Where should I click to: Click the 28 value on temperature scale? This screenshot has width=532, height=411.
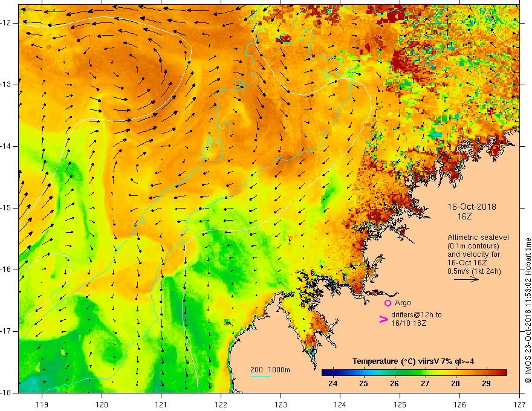click(x=456, y=384)
